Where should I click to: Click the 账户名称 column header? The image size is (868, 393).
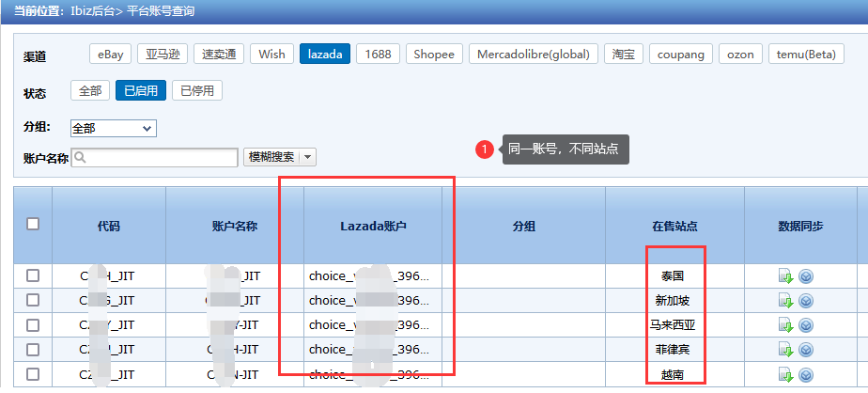(235, 226)
